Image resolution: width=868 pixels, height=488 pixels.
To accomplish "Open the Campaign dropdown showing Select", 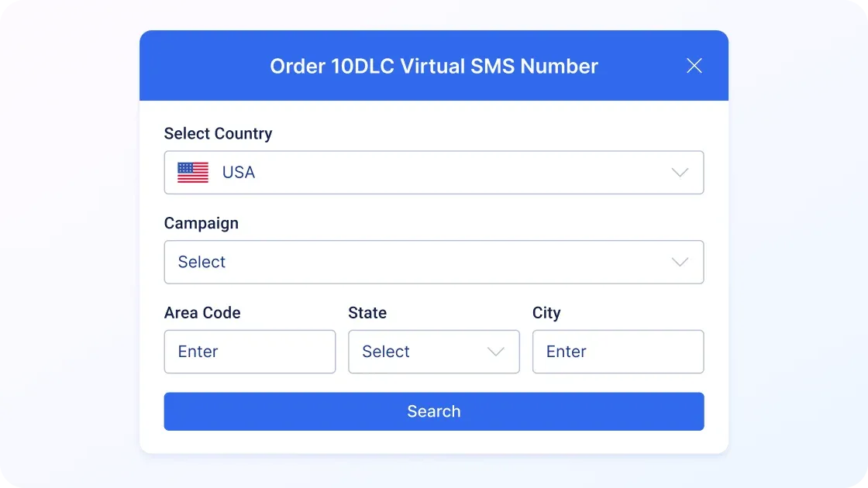I will coord(434,262).
